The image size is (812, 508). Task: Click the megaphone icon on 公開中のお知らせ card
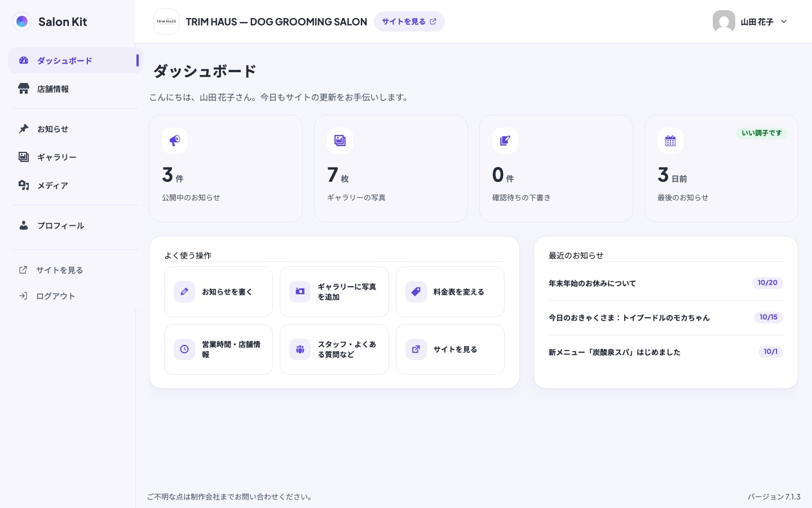pos(175,141)
